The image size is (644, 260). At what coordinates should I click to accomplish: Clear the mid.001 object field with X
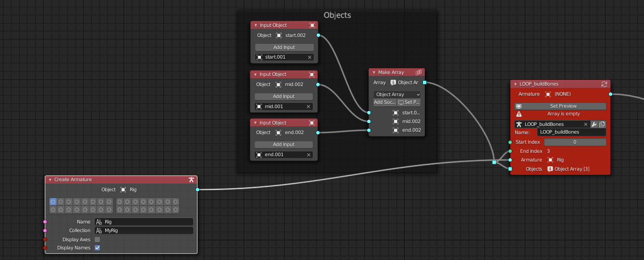coord(309,107)
